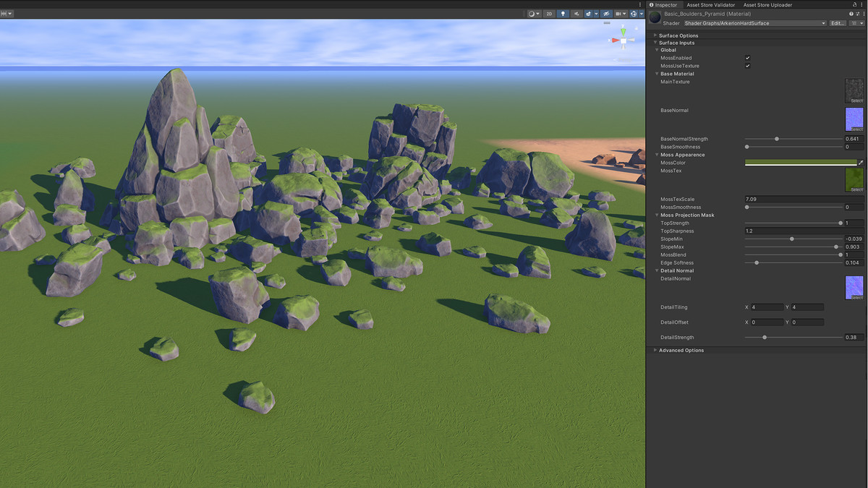Lock the Inspector panel
The width and height of the screenshot is (868, 488).
tap(854, 4)
